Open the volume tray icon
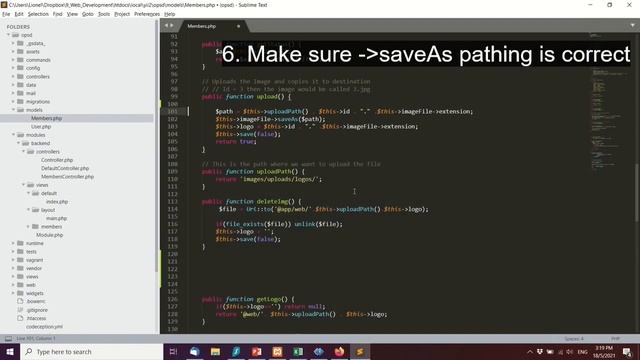This screenshot has height=360, width=640. point(570,351)
